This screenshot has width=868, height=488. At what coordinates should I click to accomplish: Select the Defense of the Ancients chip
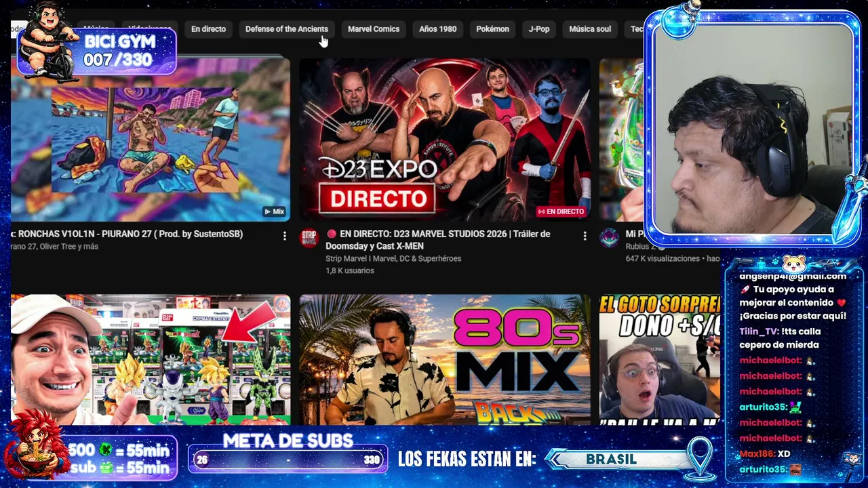[x=287, y=29]
